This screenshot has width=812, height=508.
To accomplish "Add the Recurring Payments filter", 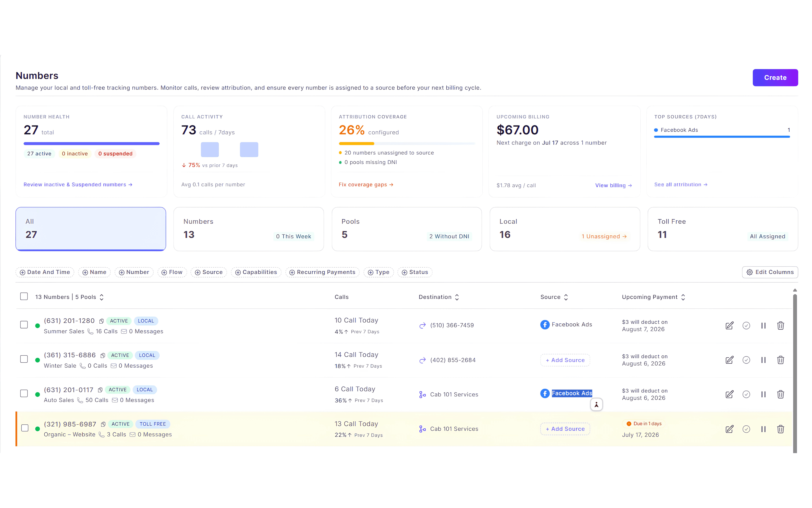I will point(322,272).
